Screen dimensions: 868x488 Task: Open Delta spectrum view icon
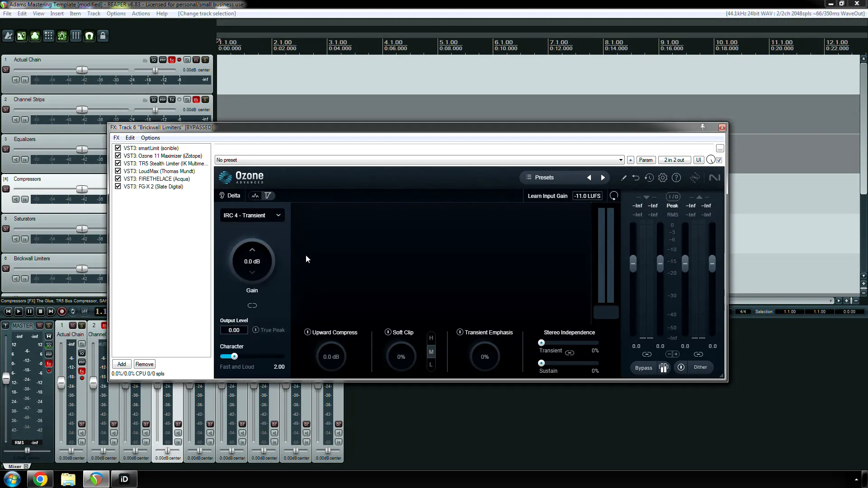click(255, 196)
